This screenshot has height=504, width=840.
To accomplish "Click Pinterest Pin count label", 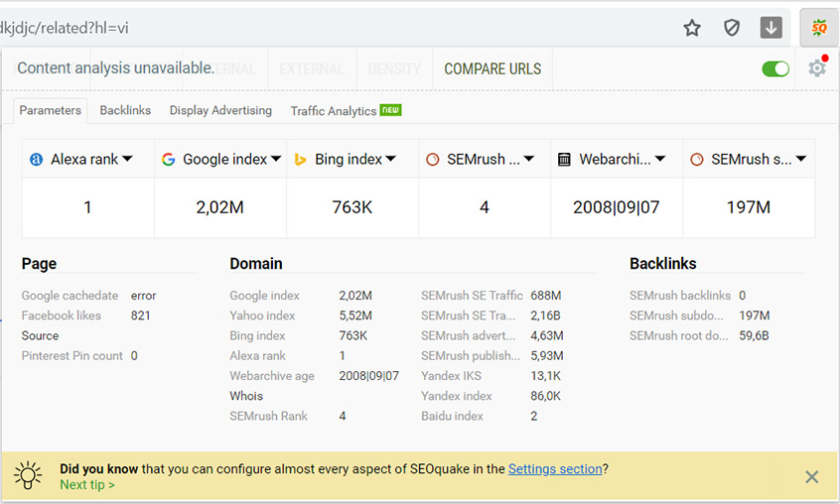I will pos(72,356).
